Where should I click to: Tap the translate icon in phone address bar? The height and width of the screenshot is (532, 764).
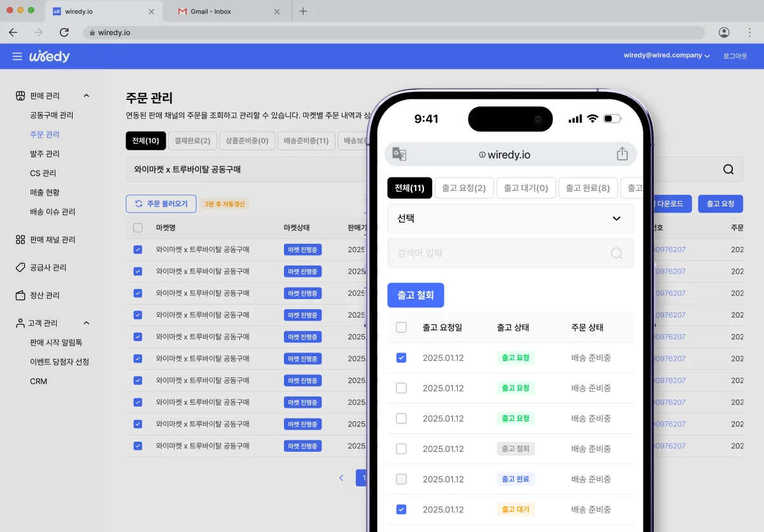click(x=399, y=155)
